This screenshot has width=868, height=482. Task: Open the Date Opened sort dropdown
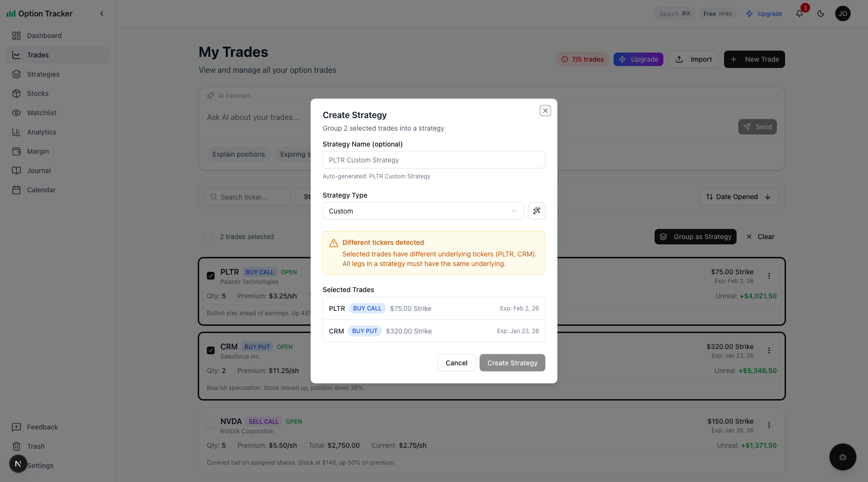tap(739, 197)
